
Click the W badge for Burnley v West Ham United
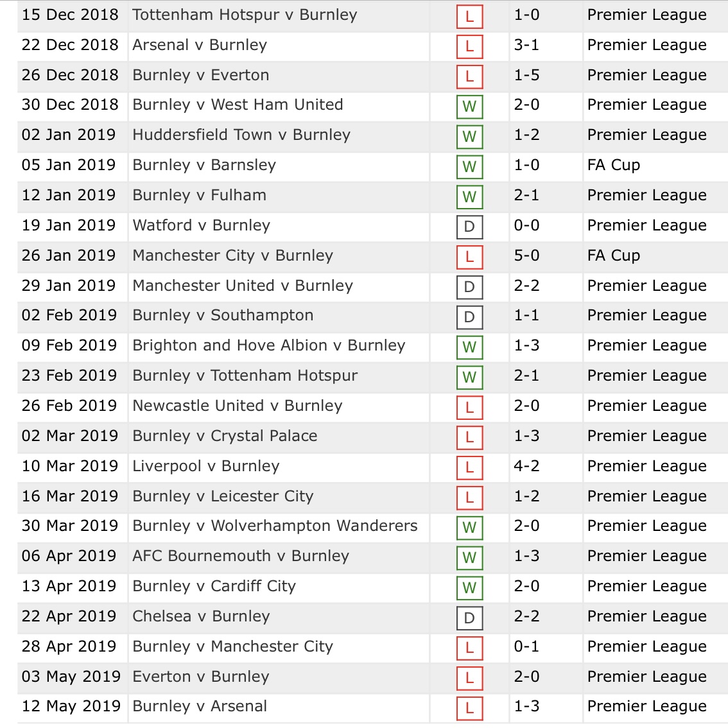pyautogui.click(x=469, y=107)
